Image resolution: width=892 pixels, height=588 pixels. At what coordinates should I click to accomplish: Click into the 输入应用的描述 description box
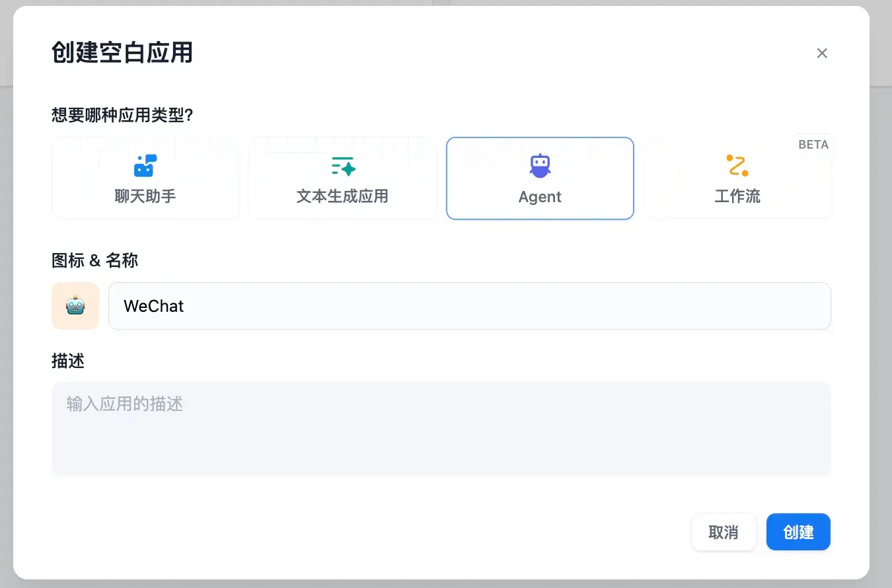coord(441,429)
